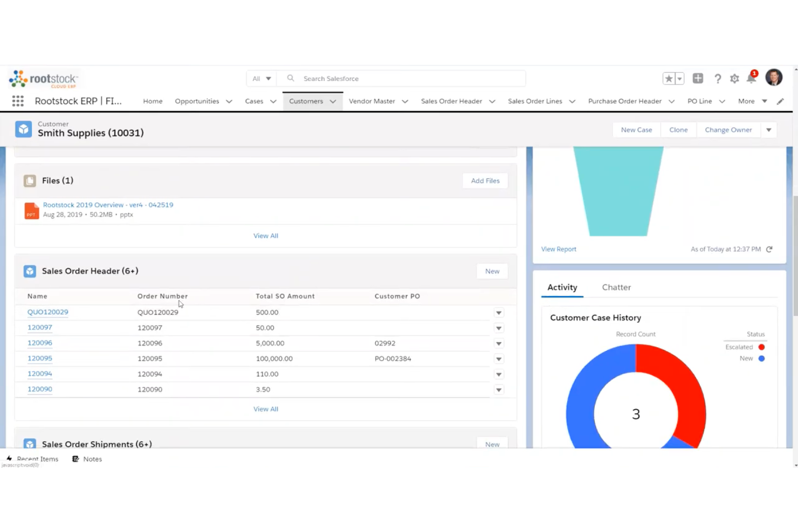
Task: Open the Global Actions plus icon
Action: pyautogui.click(x=698, y=78)
